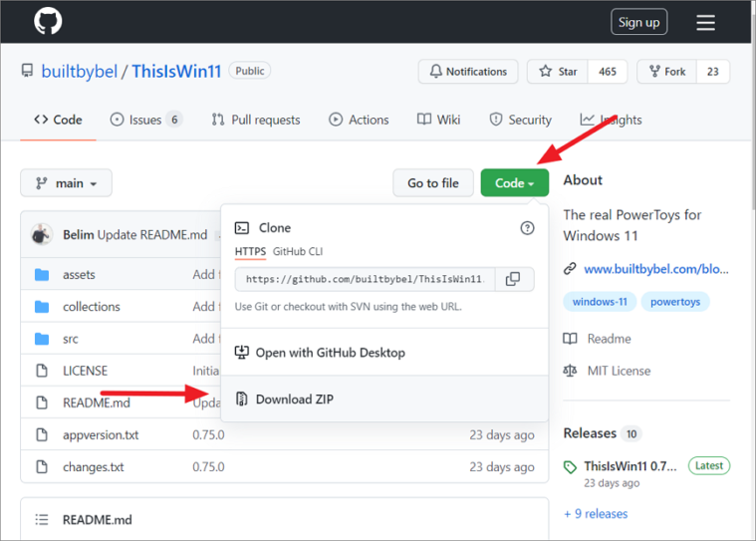This screenshot has width=756, height=541.
Task: Click the README.md section heading
Action: 98,520
